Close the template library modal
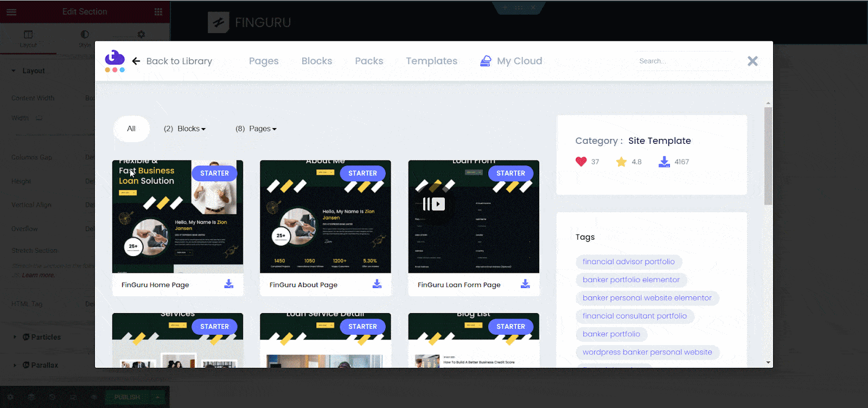868x408 pixels. pyautogui.click(x=752, y=61)
